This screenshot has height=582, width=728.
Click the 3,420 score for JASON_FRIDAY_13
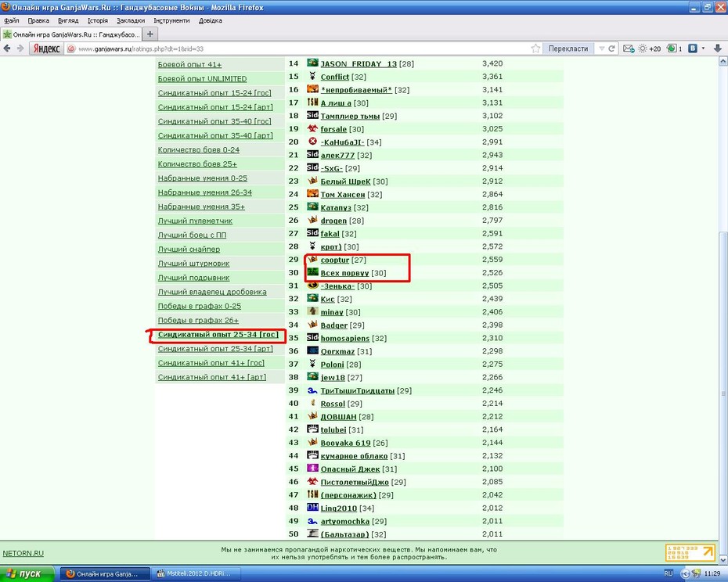point(492,63)
